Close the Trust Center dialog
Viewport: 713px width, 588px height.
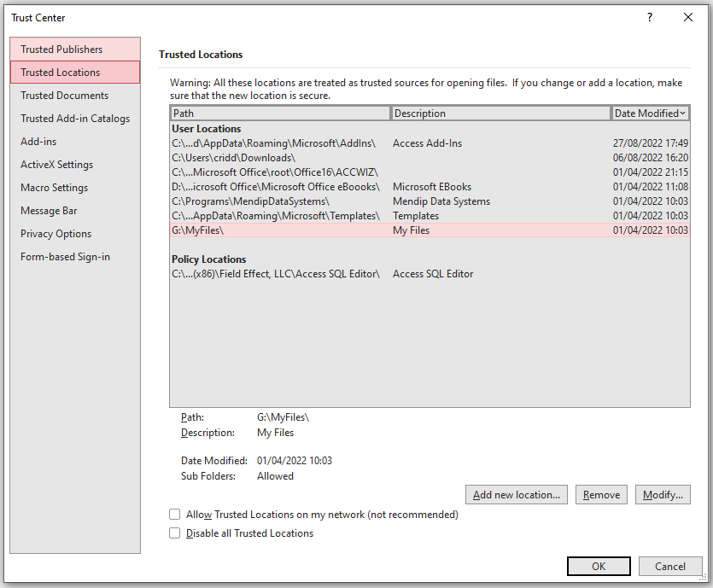[688, 17]
